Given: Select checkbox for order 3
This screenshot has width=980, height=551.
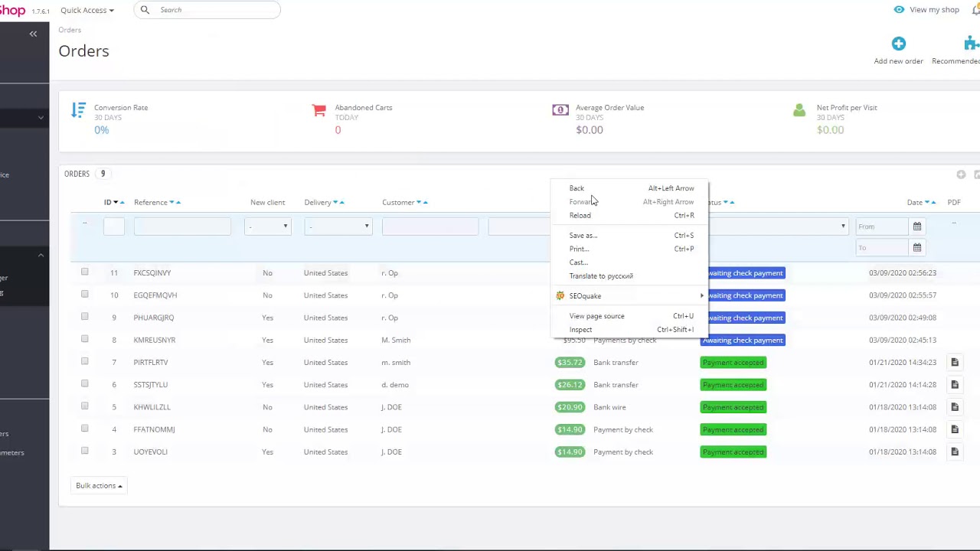Looking at the screenshot, I should pos(85,451).
